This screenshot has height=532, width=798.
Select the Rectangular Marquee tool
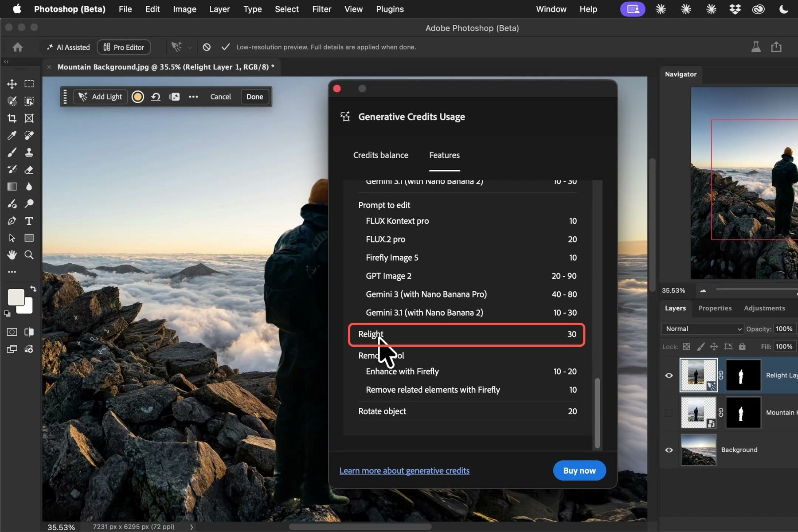[29, 84]
